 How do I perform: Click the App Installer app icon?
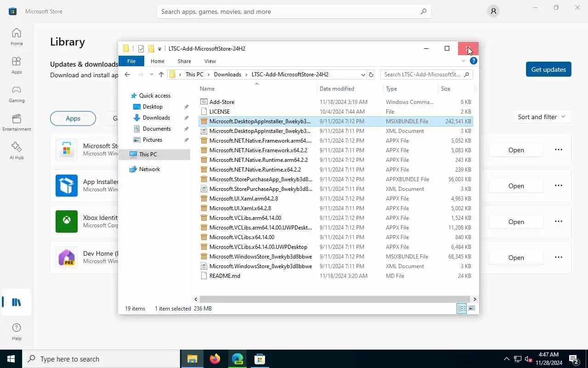pos(67,185)
